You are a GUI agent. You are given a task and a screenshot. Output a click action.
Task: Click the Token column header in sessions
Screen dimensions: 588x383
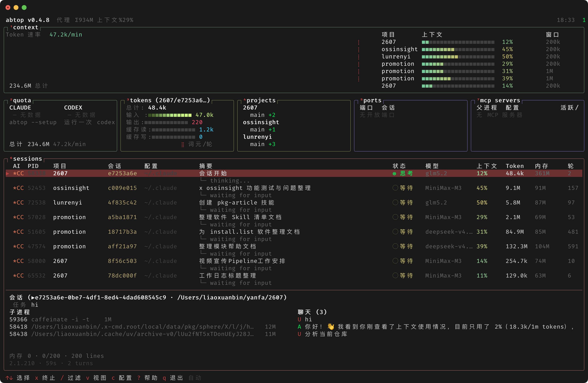click(515, 166)
